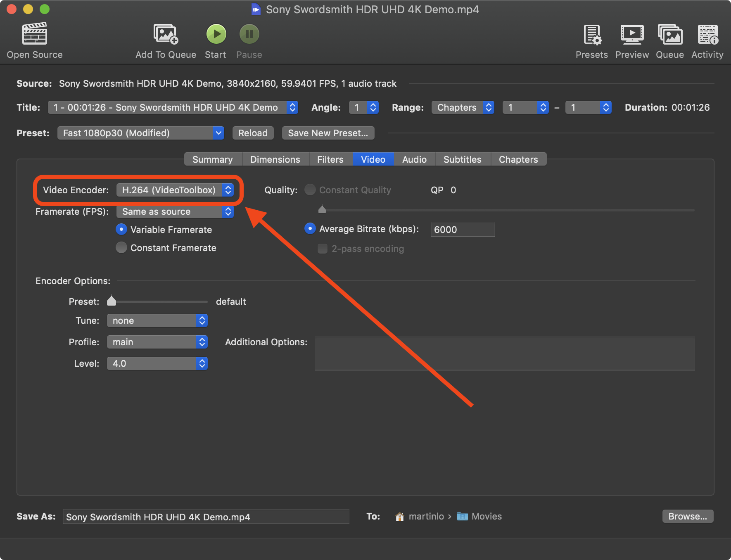Click the Additional Options text area
This screenshot has height=560, width=731.
click(x=505, y=353)
